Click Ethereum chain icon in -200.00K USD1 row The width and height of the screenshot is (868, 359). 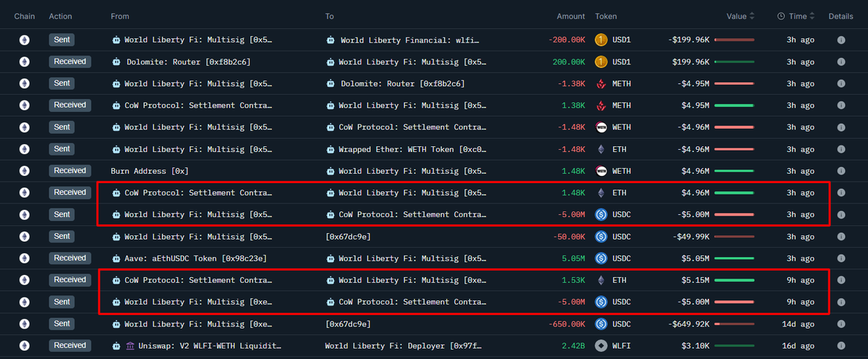point(25,41)
